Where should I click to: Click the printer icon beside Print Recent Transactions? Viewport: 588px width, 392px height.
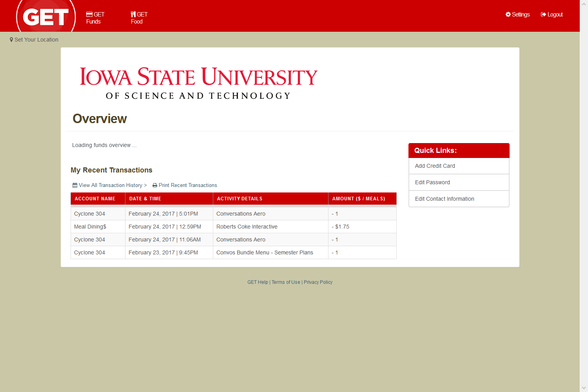155,185
